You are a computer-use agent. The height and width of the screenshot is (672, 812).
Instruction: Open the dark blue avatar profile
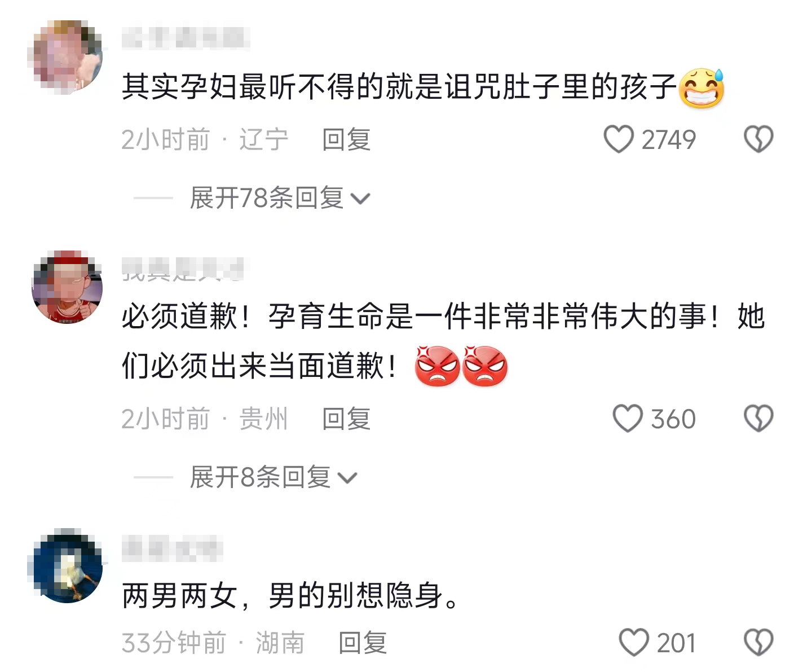67,566
